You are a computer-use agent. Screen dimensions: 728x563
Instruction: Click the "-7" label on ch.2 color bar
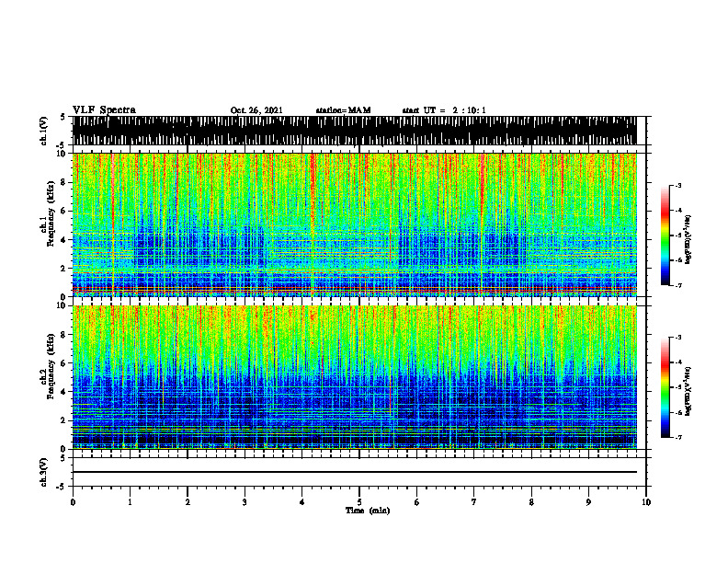point(678,438)
